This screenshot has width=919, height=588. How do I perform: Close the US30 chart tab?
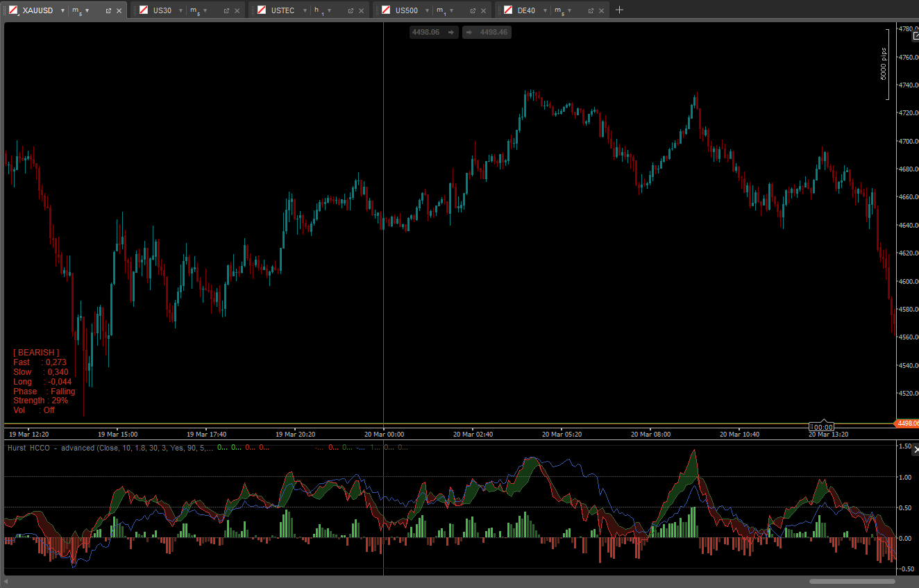click(237, 10)
